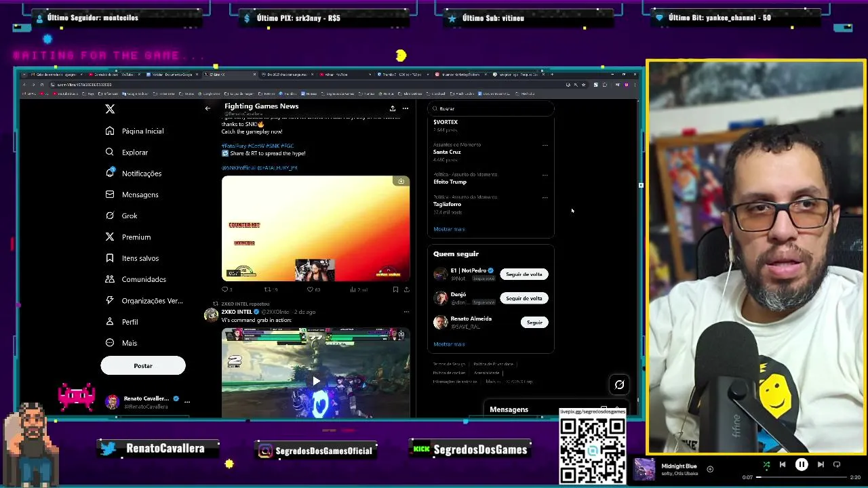Image resolution: width=868 pixels, height=488 pixels.
Task: Click Seguir de volta for Danjó
Action: [524, 298]
